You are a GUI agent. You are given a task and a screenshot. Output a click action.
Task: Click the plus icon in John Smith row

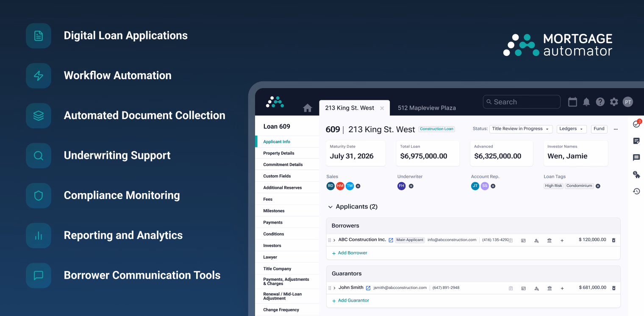click(562, 288)
